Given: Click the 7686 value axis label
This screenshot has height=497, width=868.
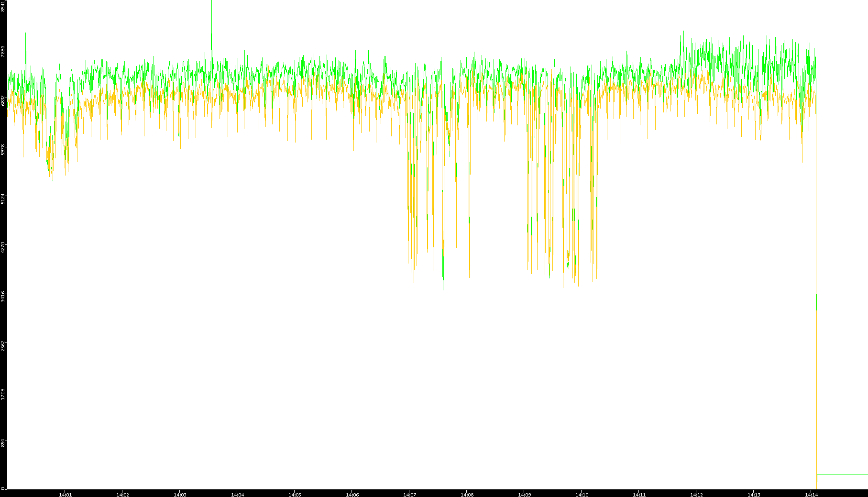Looking at the screenshot, I should tap(3, 51).
